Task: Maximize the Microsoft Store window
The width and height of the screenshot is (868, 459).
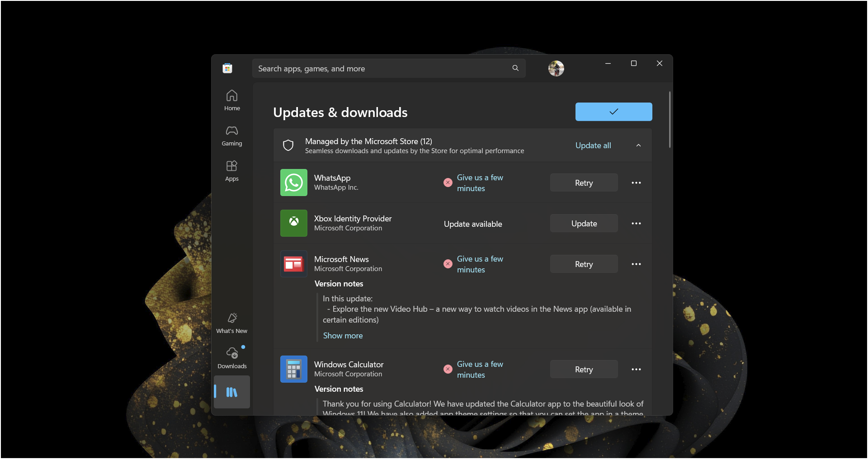Action: (x=634, y=63)
